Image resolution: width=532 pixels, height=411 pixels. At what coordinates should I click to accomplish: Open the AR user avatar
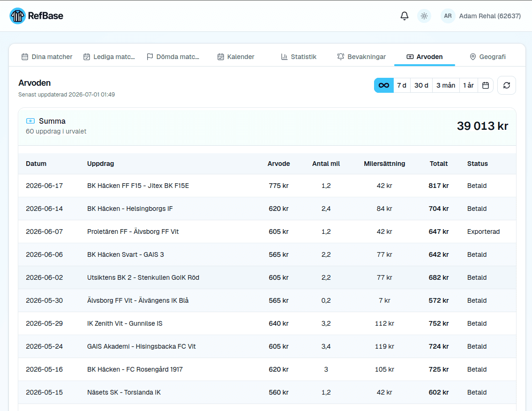pyautogui.click(x=448, y=16)
